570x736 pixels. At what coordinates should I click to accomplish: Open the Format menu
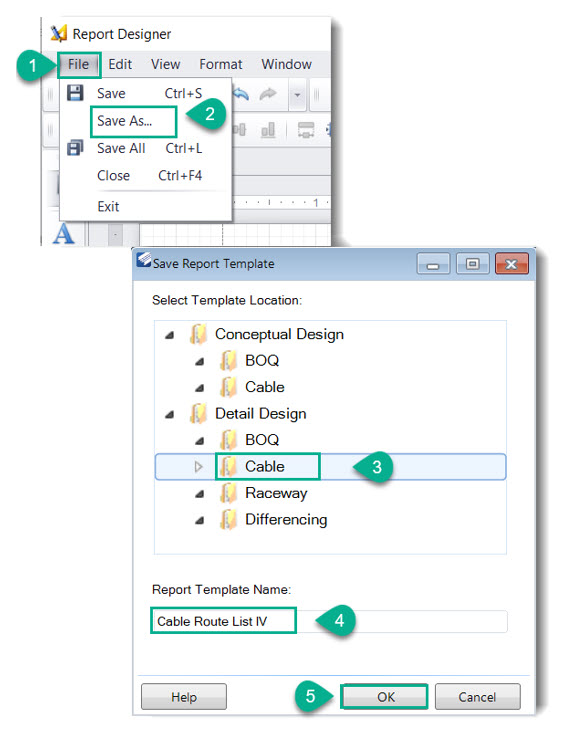(221, 64)
